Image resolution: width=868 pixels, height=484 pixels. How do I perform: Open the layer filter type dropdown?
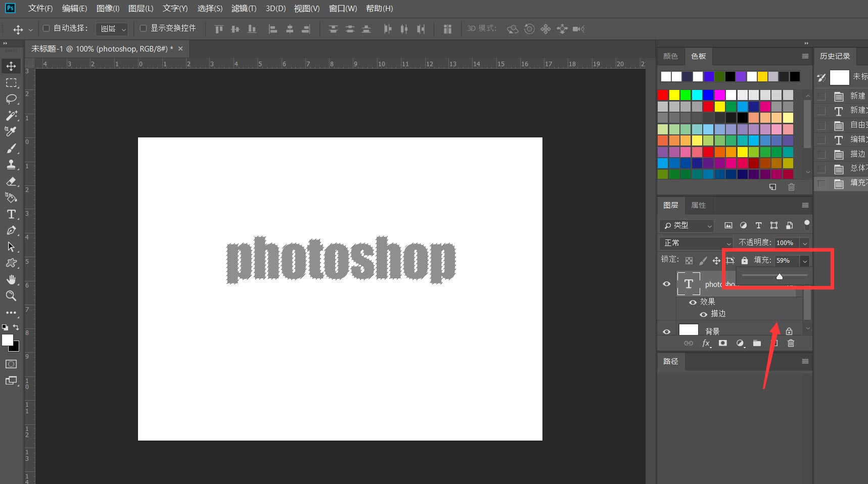(x=687, y=225)
